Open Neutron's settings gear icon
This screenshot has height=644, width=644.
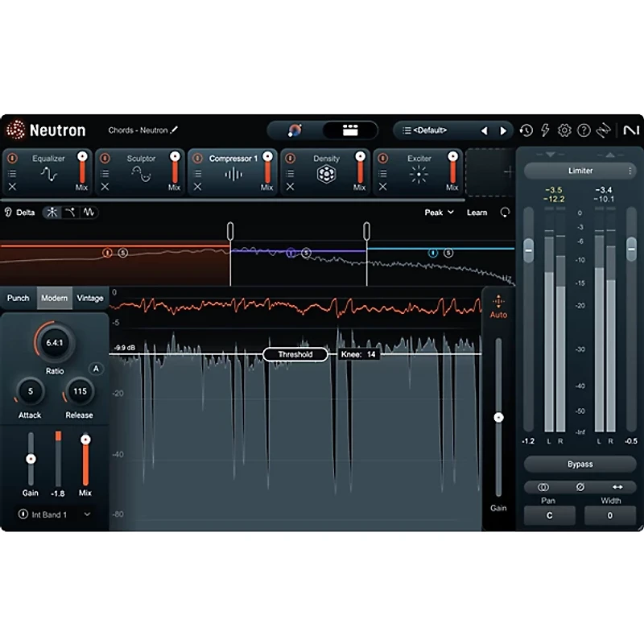(564, 130)
